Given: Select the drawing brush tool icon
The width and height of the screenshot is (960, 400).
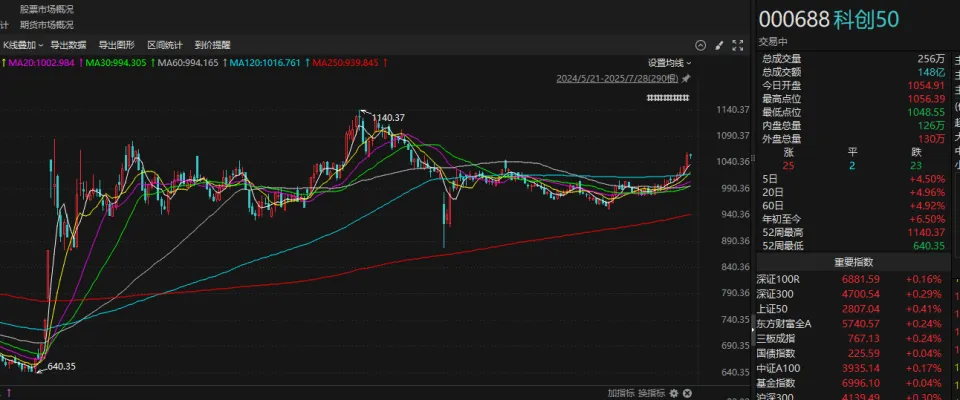Looking at the screenshot, I should [x=719, y=45].
